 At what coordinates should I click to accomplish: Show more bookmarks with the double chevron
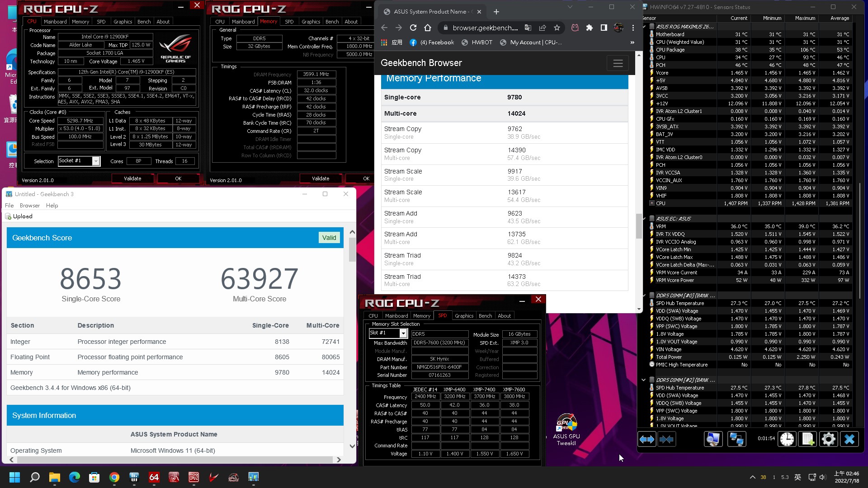[x=632, y=42]
